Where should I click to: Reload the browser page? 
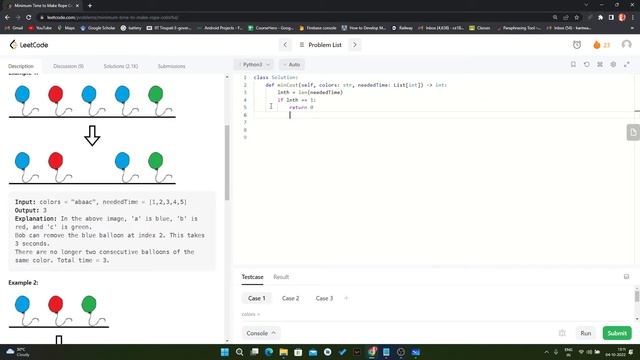[x=28, y=18]
